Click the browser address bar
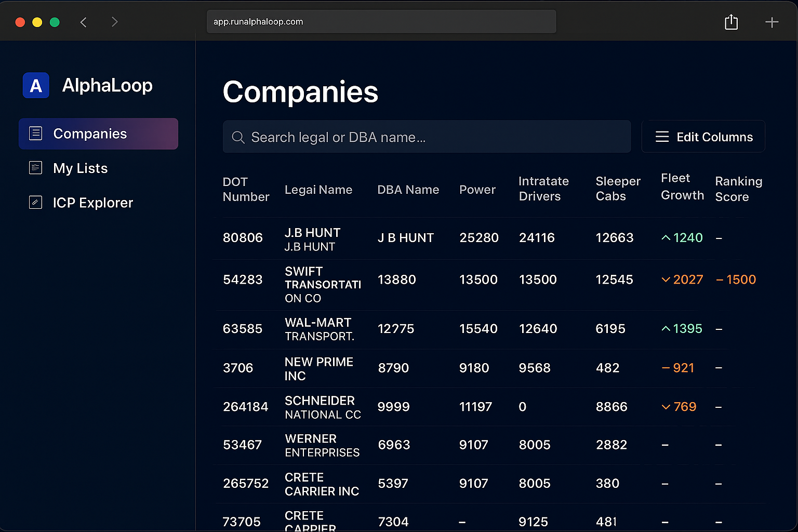The width and height of the screenshot is (798, 532). click(381, 21)
